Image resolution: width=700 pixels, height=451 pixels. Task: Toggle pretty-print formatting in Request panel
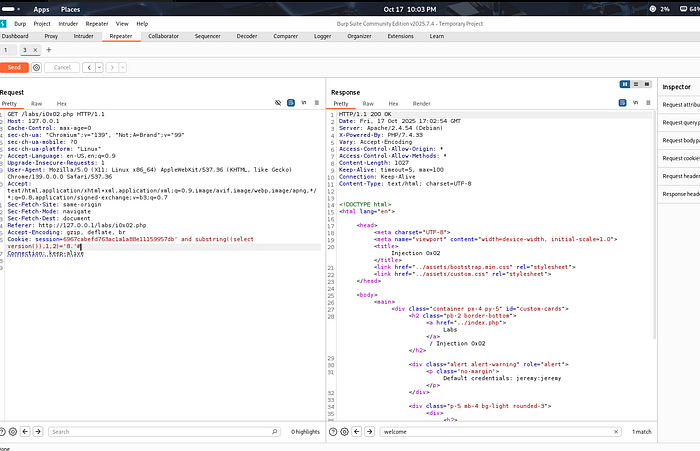coord(291,103)
